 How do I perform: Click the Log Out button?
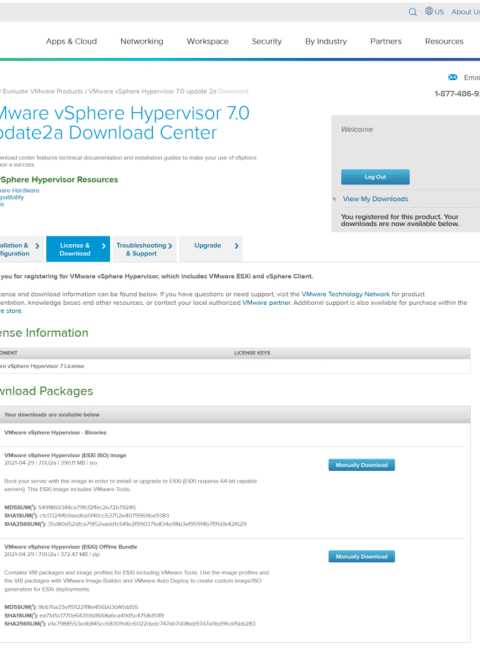click(375, 177)
